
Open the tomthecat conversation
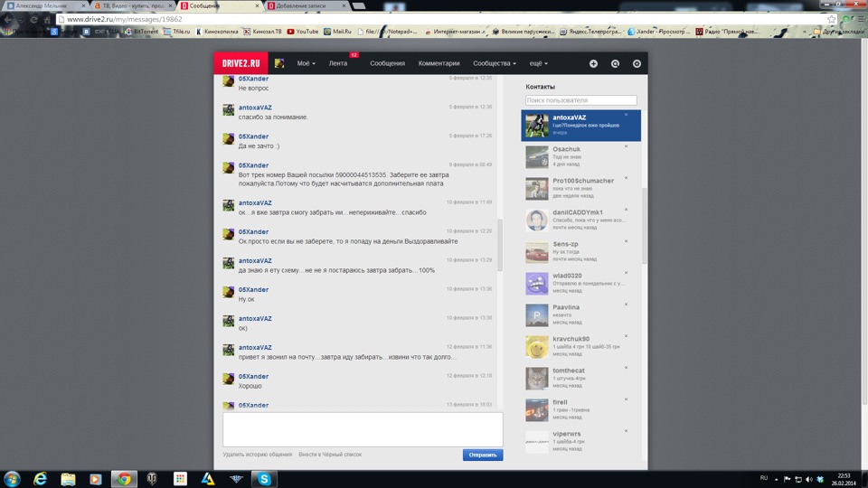click(x=580, y=378)
